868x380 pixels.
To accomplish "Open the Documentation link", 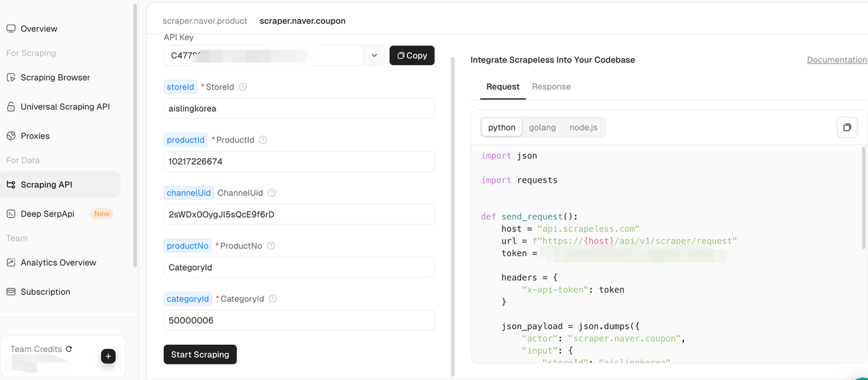I will pos(837,60).
